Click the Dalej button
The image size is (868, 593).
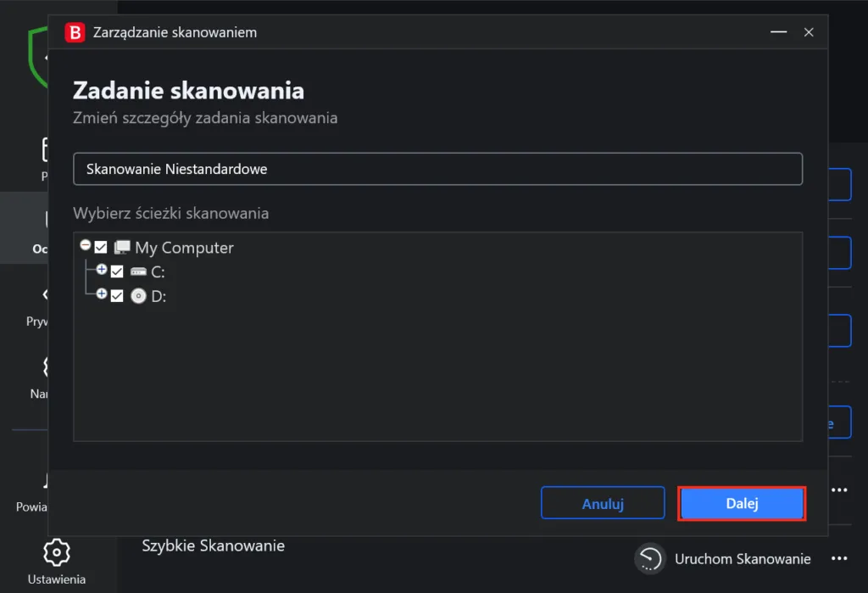[742, 503]
